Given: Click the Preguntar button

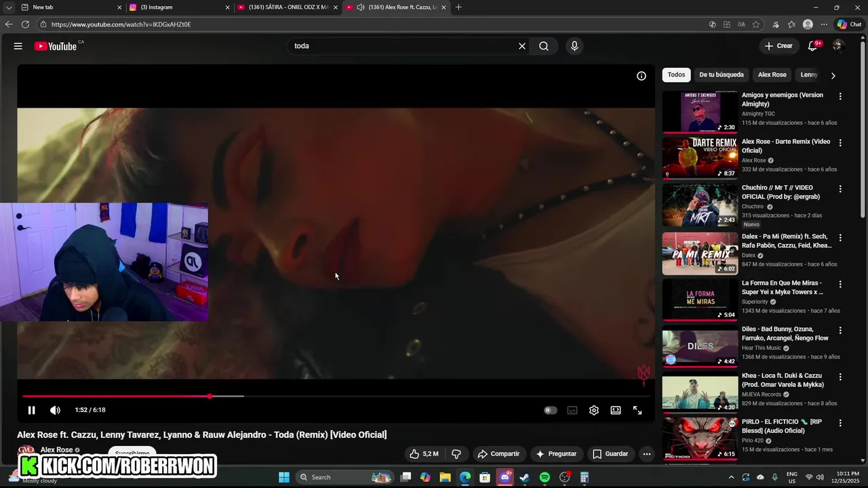Looking at the screenshot, I should 556,454.
